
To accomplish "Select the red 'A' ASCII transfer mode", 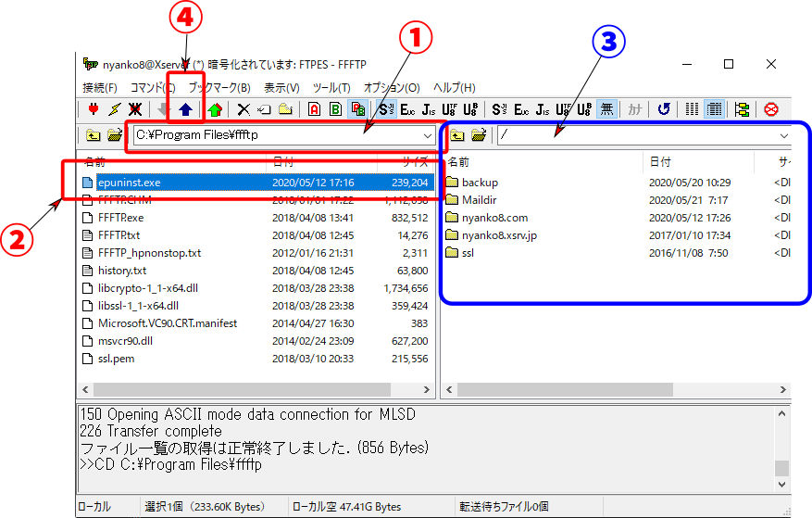I will pyautogui.click(x=314, y=109).
